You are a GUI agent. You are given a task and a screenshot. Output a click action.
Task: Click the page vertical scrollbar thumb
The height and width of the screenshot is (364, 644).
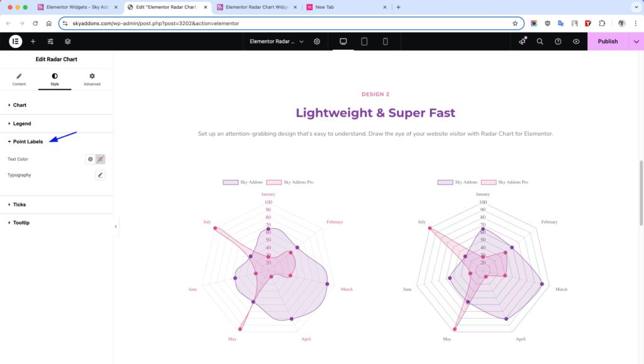(x=641, y=193)
